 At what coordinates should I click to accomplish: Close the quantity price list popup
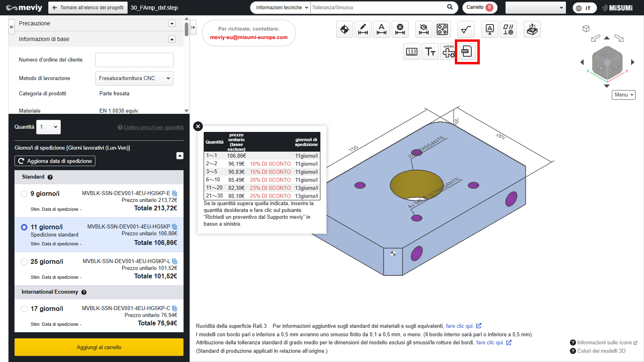coord(198,126)
